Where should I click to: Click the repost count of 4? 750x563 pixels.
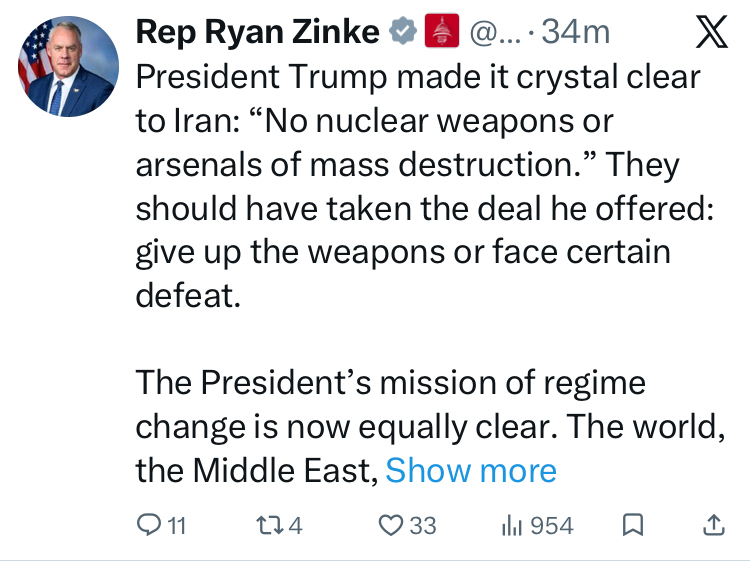point(295,525)
